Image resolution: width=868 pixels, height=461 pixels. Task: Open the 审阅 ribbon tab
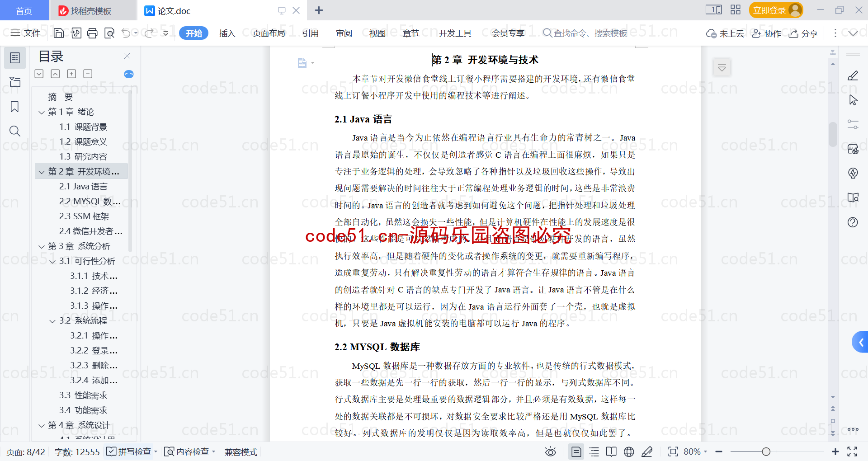tap(344, 33)
